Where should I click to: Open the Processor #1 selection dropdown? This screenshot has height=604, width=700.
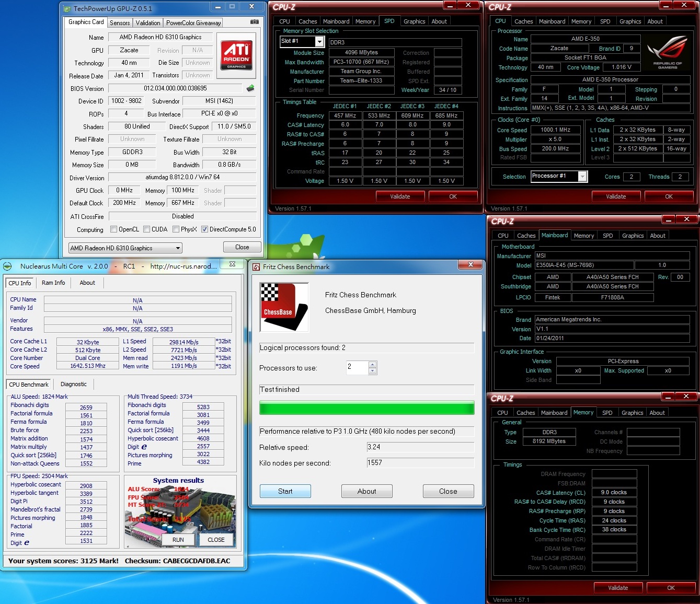pos(559,177)
